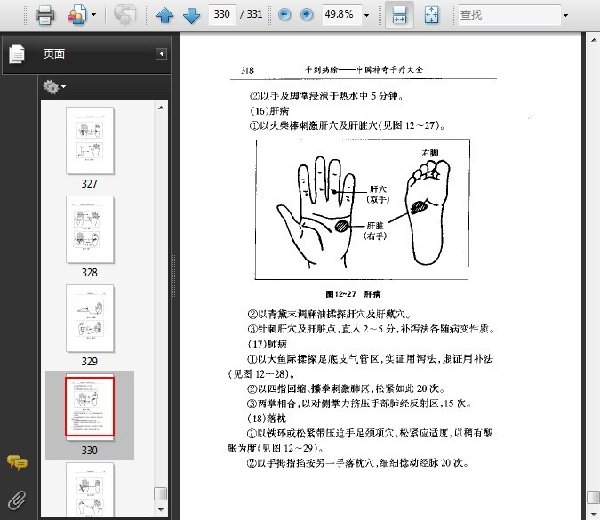
Task: Click document scrollbar up arrow
Action: pyautogui.click(x=593, y=39)
